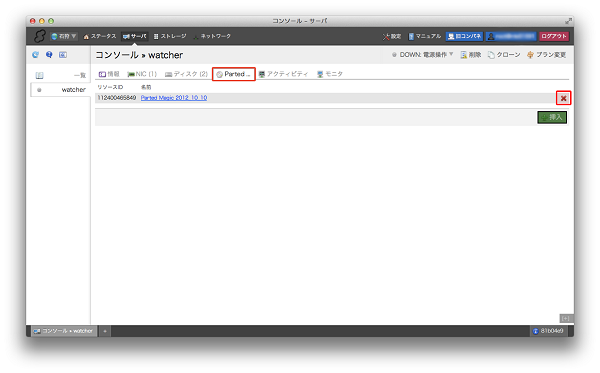The width and height of the screenshot is (600, 373).
Task: Switch to the ディスク (2) tab
Action: [186, 74]
